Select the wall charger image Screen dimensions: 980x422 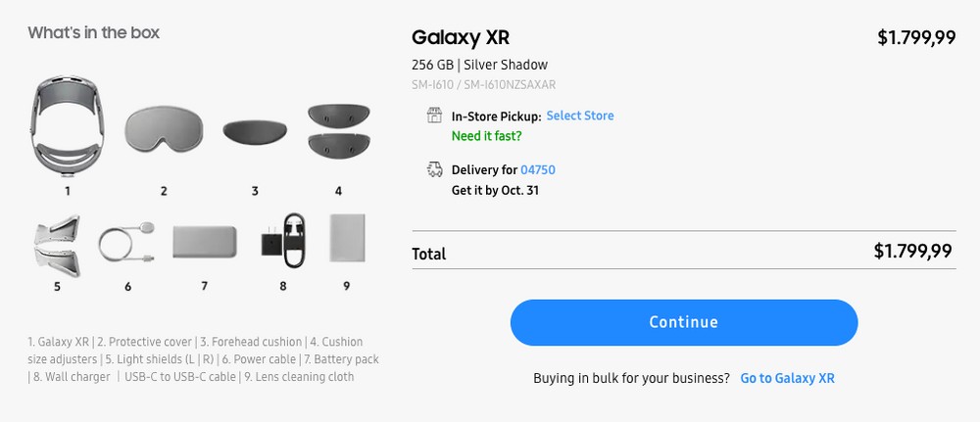(282, 240)
